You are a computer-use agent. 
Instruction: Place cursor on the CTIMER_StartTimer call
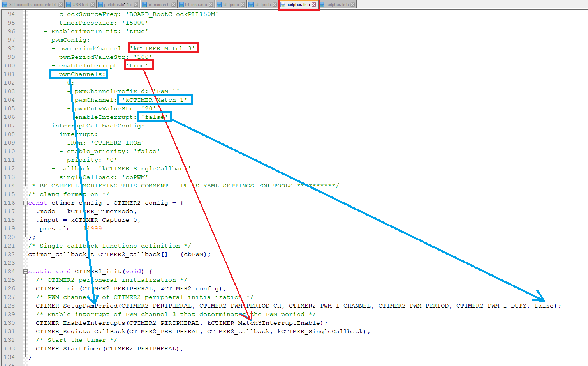click(68, 348)
